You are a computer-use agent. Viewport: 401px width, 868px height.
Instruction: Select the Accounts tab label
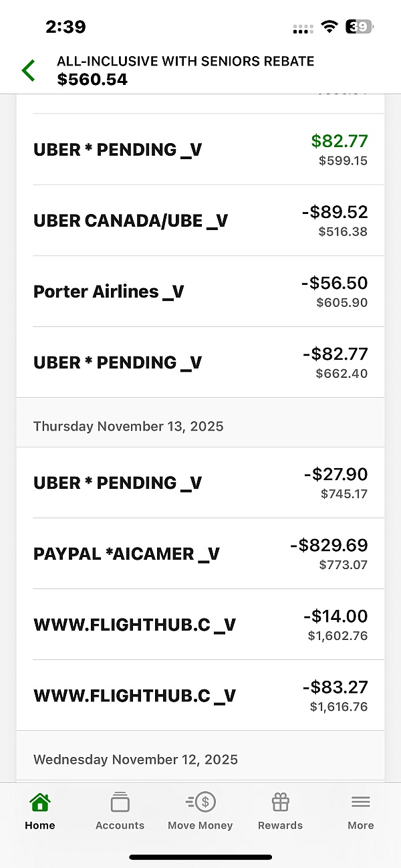[120, 825]
